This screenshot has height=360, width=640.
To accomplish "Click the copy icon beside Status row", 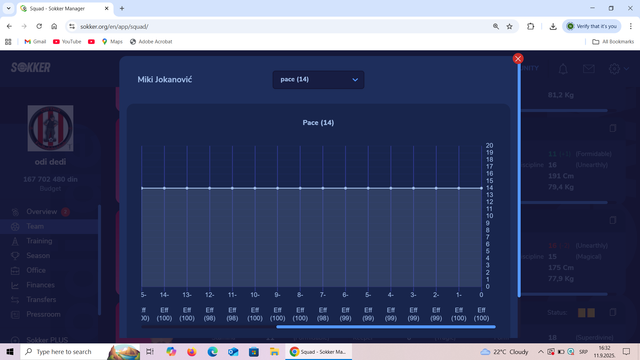I will pos(613,313).
